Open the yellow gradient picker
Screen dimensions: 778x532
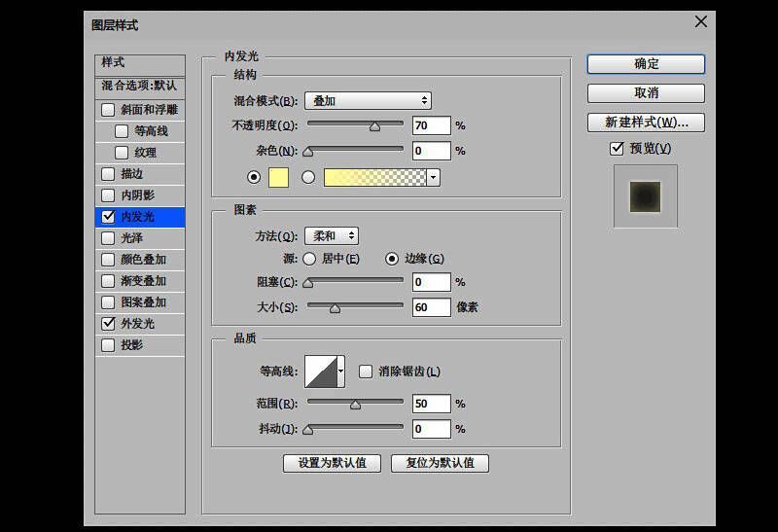tap(374, 177)
